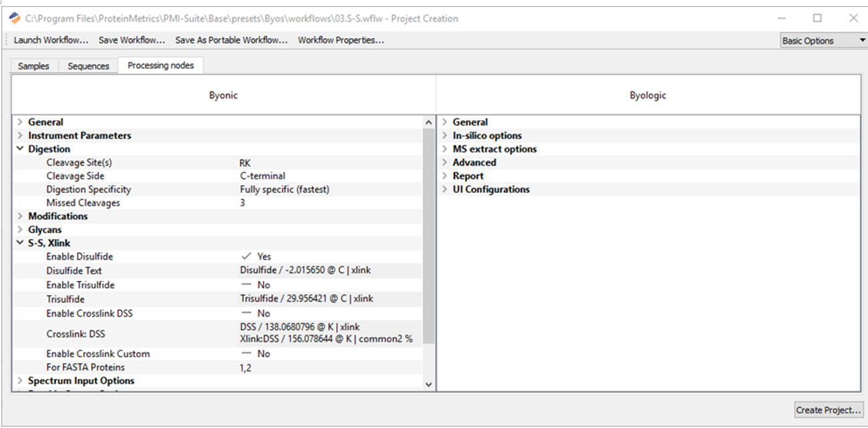868x428 pixels.
Task: Collapse the Digestion section
Action: (x=20, y=149)
